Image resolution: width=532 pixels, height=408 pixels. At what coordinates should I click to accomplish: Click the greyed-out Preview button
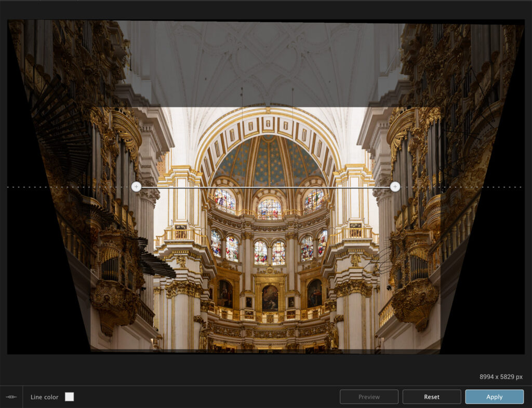coord(369,397)
